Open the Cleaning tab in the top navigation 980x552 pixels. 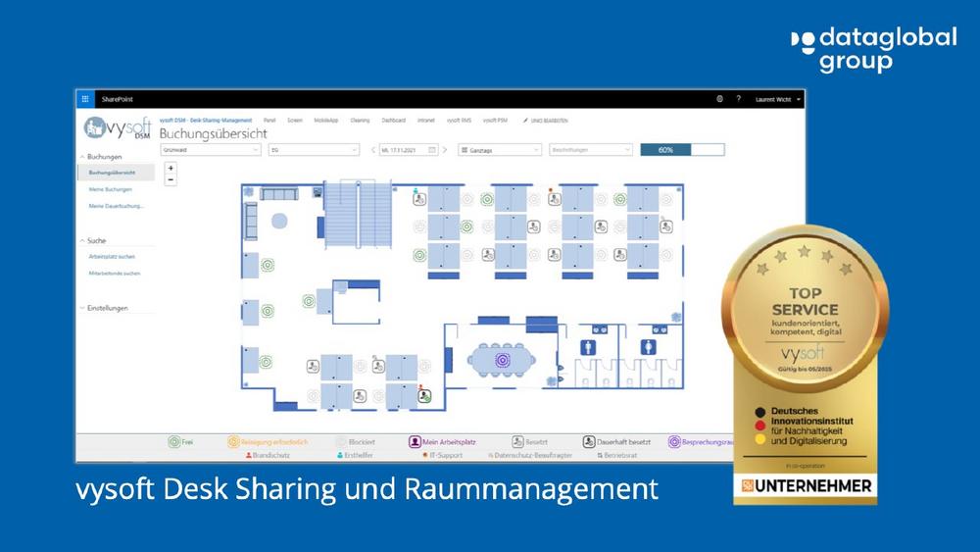[x=361, y=120]
